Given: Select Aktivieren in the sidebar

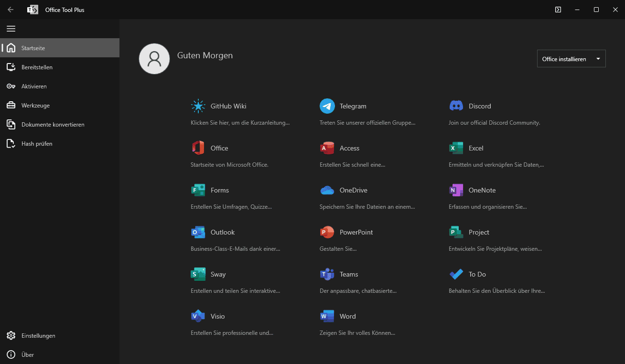Looking at the screenshot, I should point(60,86).
